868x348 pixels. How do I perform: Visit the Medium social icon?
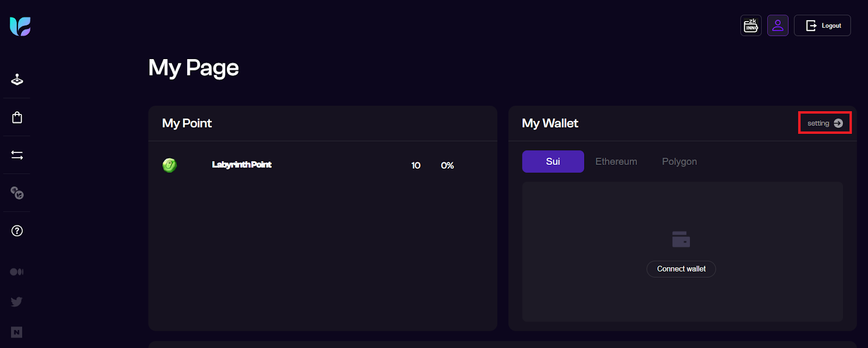(x=17, y=272)
